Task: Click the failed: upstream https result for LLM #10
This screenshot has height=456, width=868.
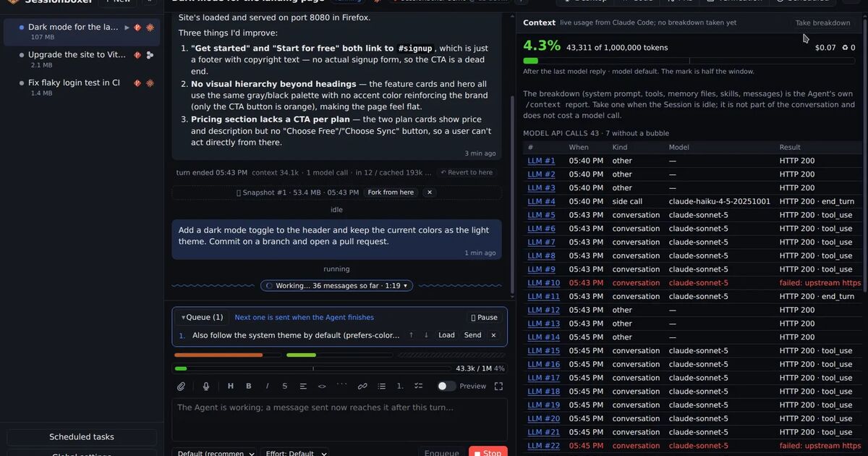Action: (x=820, y=283)
